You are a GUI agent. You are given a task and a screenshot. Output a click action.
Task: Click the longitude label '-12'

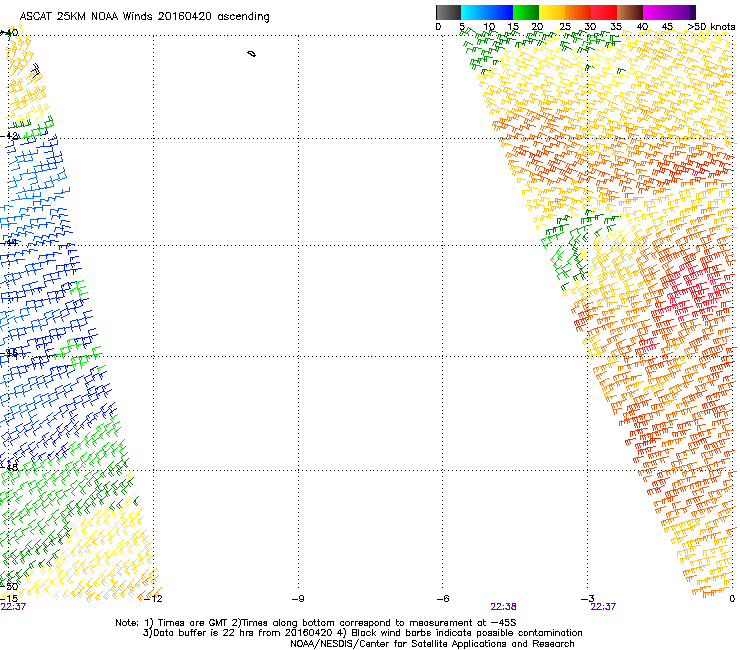tap(153, 599)
